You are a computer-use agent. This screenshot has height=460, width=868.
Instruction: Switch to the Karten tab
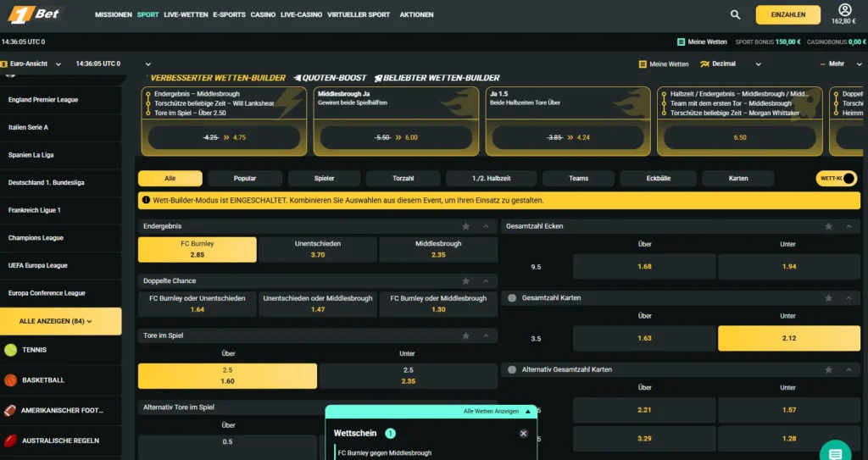(x=738, y=178)
